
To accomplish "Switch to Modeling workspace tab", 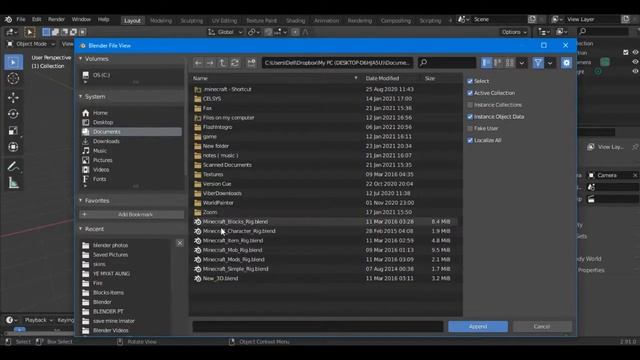I will (161, 20).
